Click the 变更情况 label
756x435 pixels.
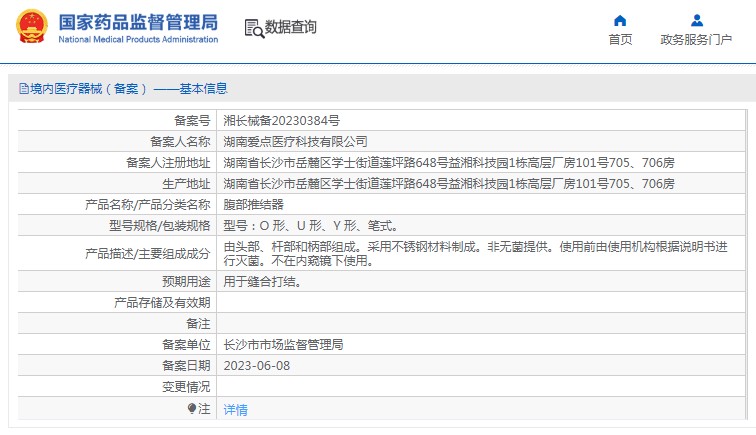tap(187, 387)
